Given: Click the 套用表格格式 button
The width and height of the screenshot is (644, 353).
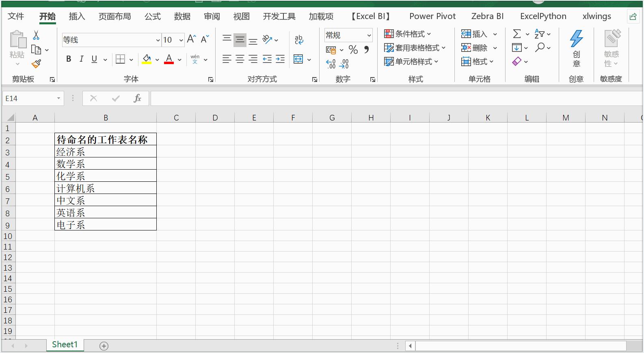Looking at the screenshot, I should point(415,48).
